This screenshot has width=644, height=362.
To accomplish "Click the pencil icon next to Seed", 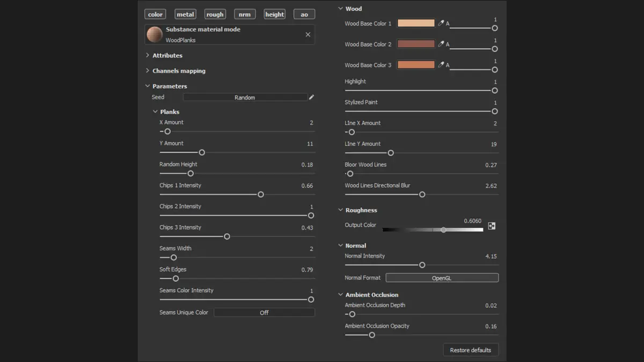I will coord(312,97).
